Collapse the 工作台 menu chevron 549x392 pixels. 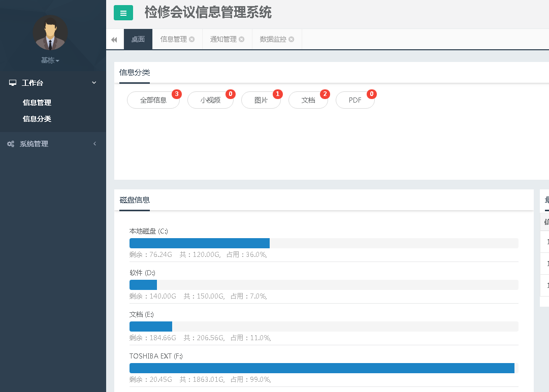click(x=94, y=83)
